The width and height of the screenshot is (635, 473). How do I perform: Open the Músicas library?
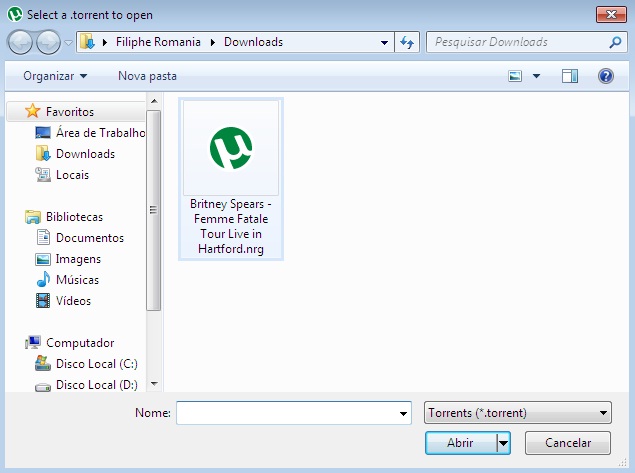[77, 280]
